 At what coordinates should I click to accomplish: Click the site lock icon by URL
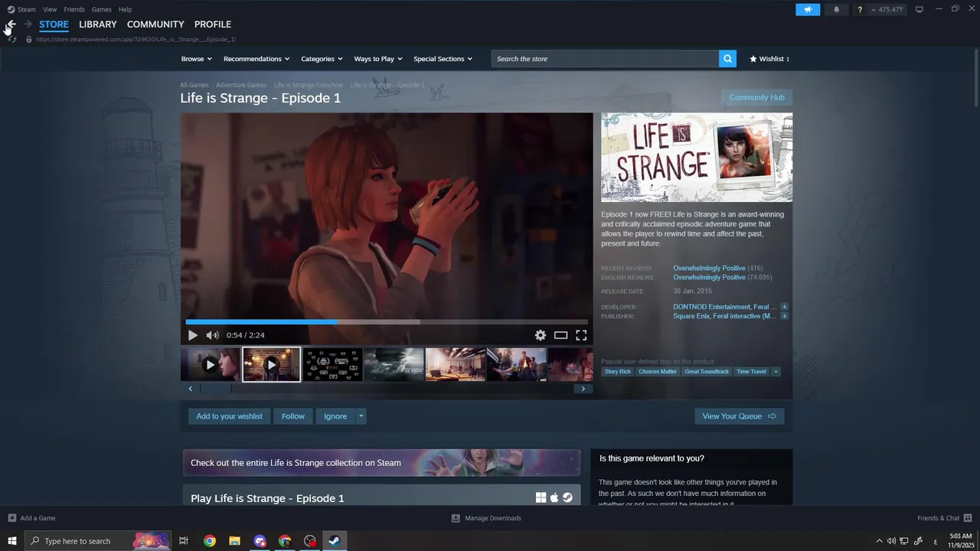(x=29, y=39)
